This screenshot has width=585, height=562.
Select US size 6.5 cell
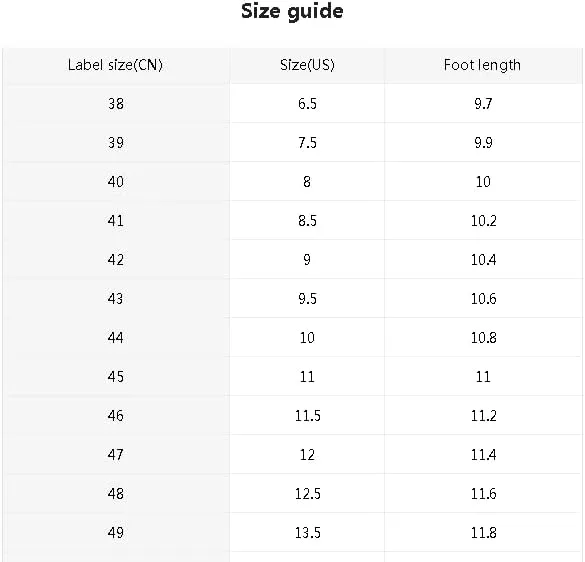pyautogui.click(x=307, y=104)
